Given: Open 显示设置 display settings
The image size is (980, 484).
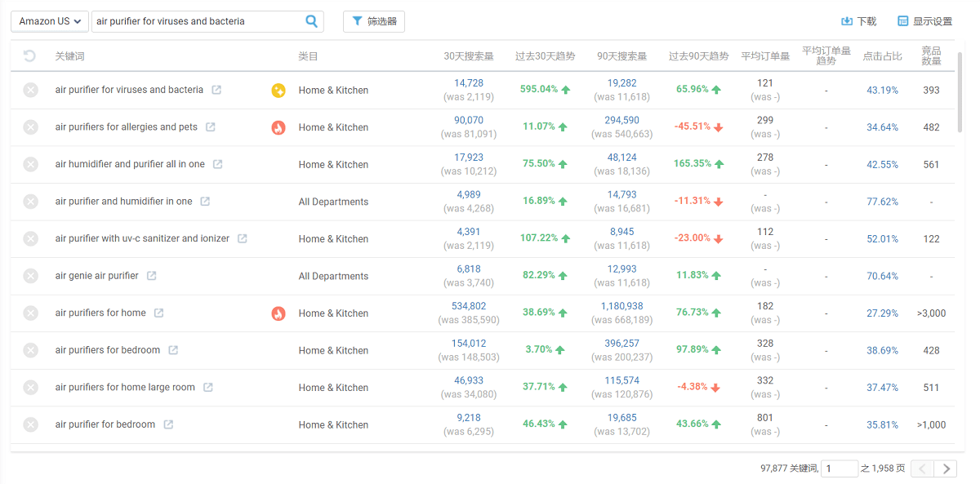Looking at the screenshot, I should pos(924,21).
